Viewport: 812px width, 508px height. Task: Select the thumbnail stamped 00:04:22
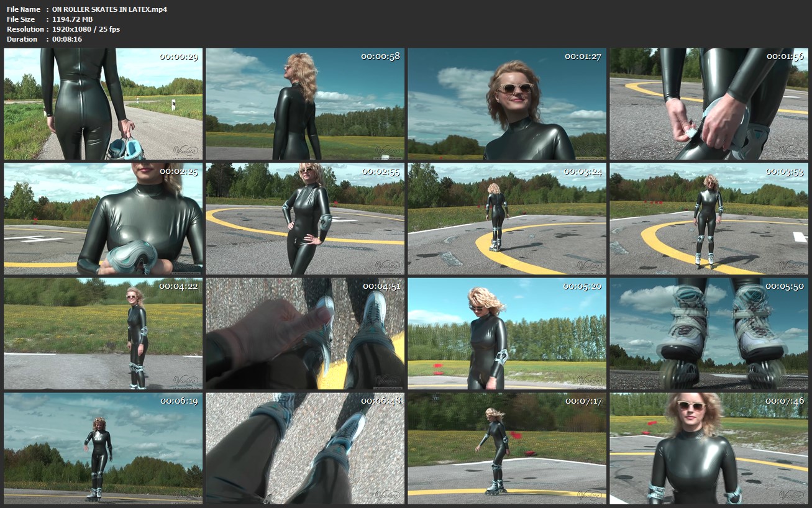[x=103, y=333]
